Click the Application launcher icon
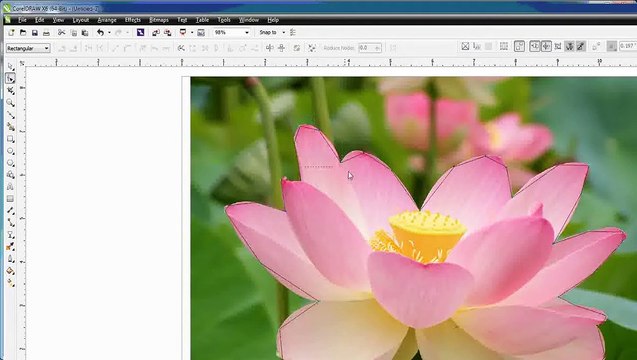Image resolution: width=637 pixels, height=360 pixels. [183, 33]
